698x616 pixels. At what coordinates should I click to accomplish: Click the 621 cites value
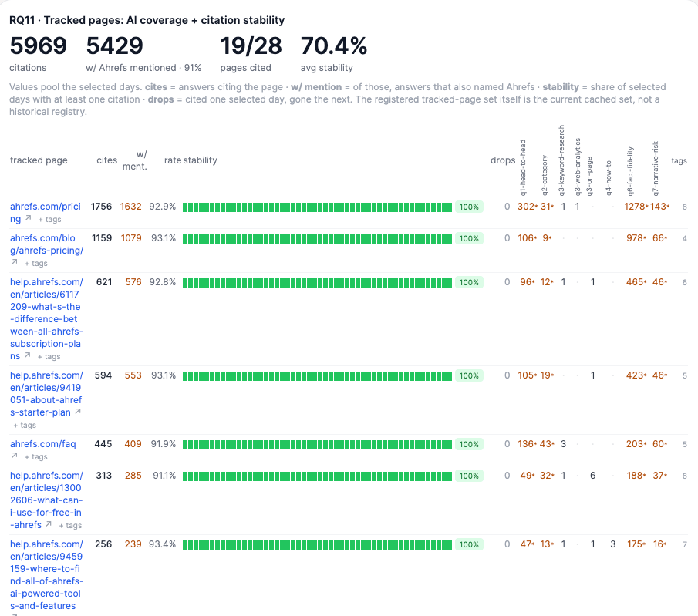pos(104,282)
